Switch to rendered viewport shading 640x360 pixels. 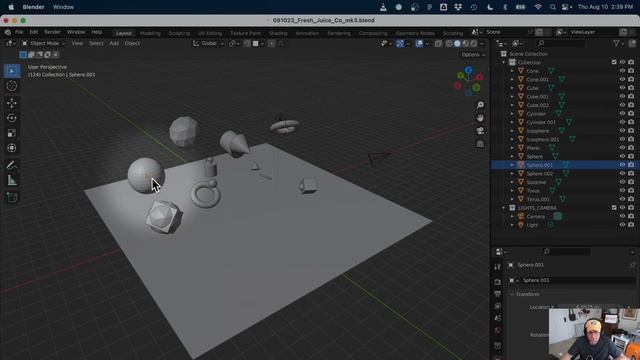pos(473,43)
